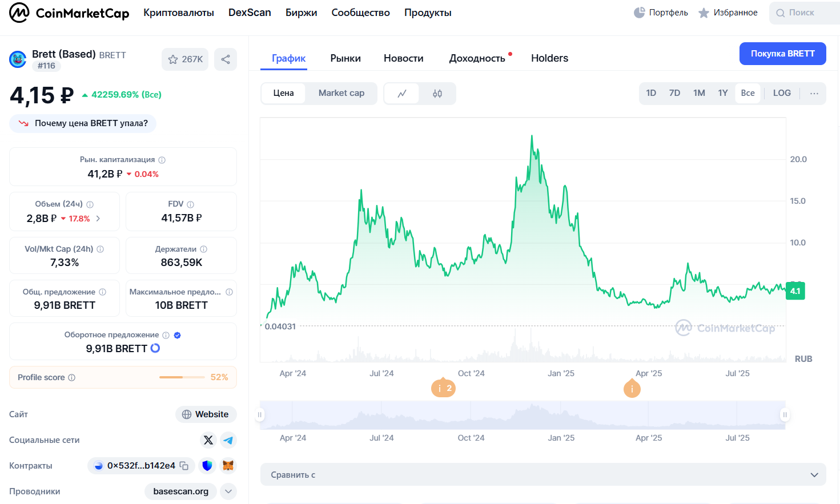Click the Profile score progress bar

click(182, 377)
